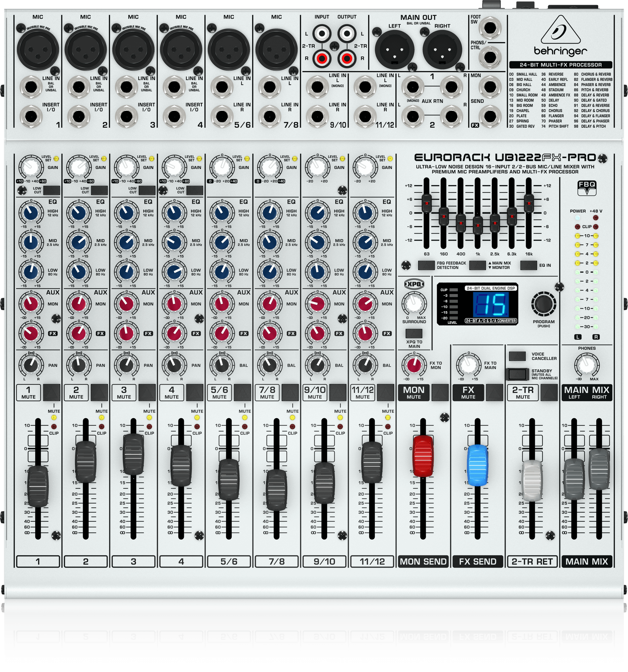The image size is (628, 672).
Task: Click the MON SEND jack
Action: pos(490,87)
